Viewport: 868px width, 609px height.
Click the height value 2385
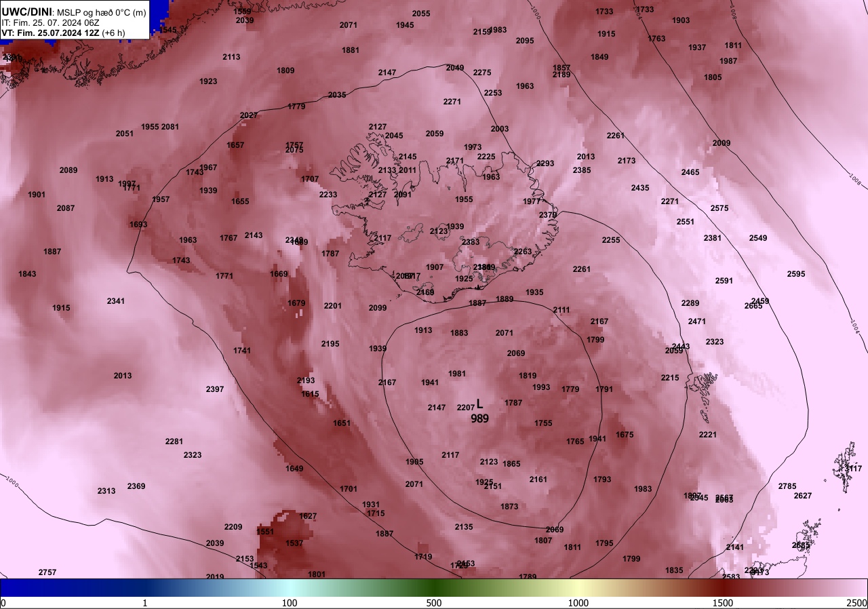point(582,170)
